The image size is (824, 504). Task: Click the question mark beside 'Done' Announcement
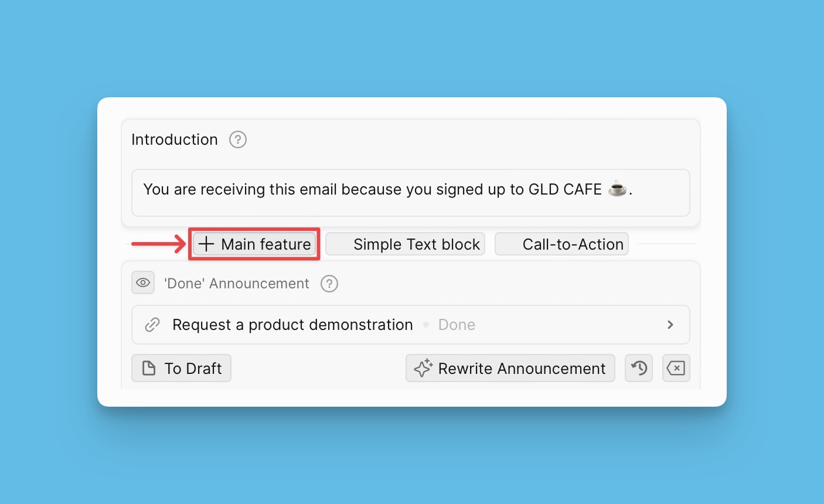329,284
